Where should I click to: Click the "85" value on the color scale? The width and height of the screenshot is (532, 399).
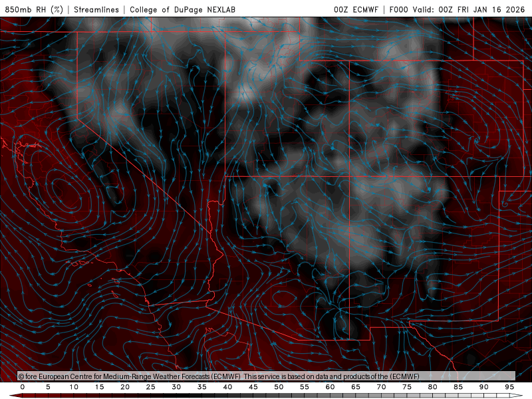458,387
